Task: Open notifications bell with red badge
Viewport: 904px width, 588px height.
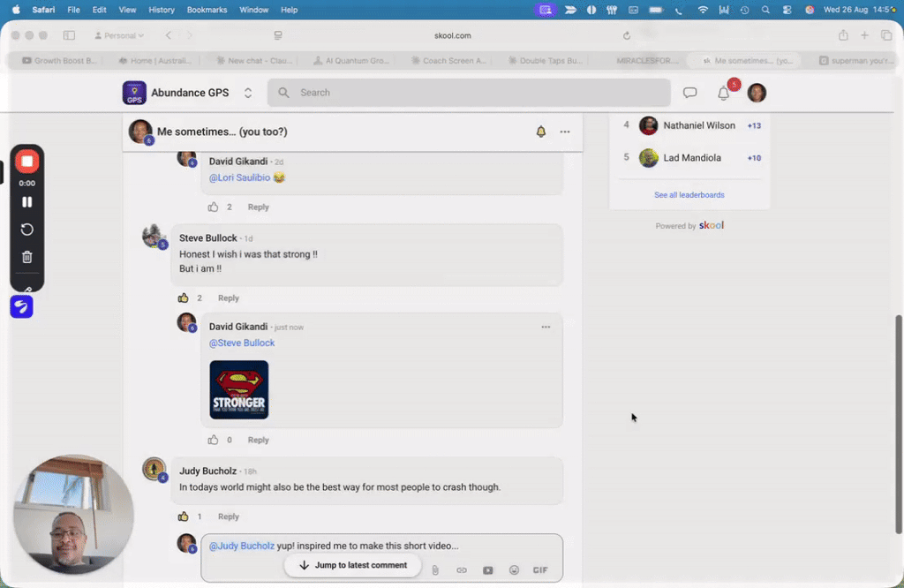Action: (x=724, y=92)
